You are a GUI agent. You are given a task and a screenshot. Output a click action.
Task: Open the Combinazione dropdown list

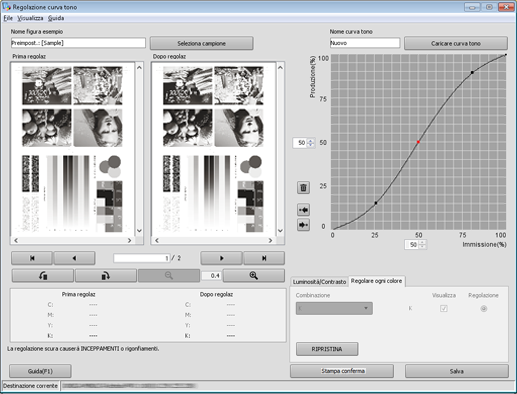pyautogui.click(x=334, y=308)
